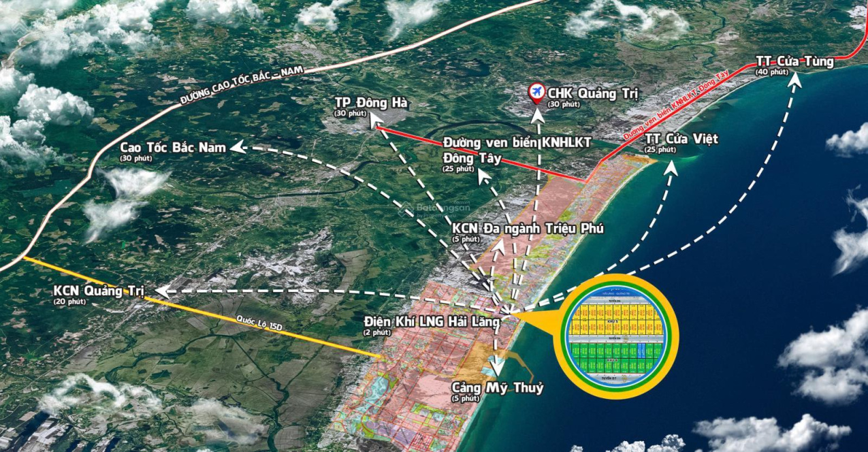Click the arrowhead below TT Cửa Tùng

pos(794,80)
